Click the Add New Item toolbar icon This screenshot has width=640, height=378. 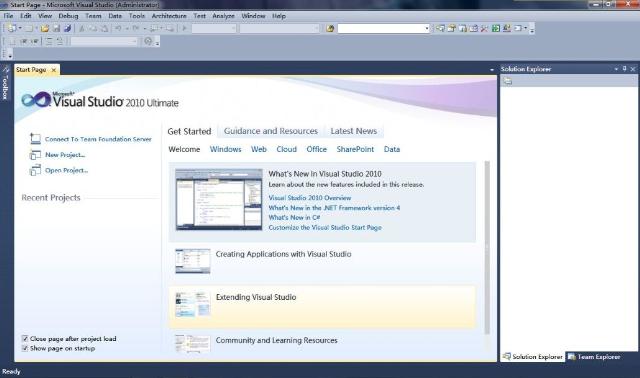click(x=28, y=28)
